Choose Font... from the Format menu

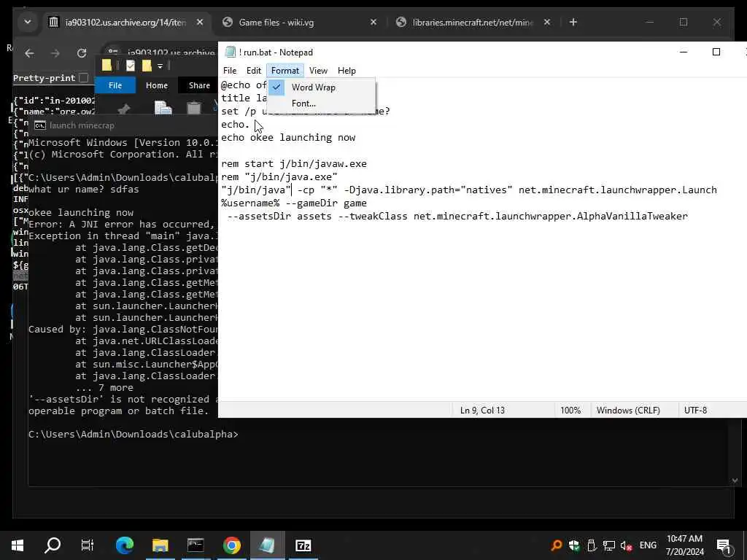[x=303, y=104]
